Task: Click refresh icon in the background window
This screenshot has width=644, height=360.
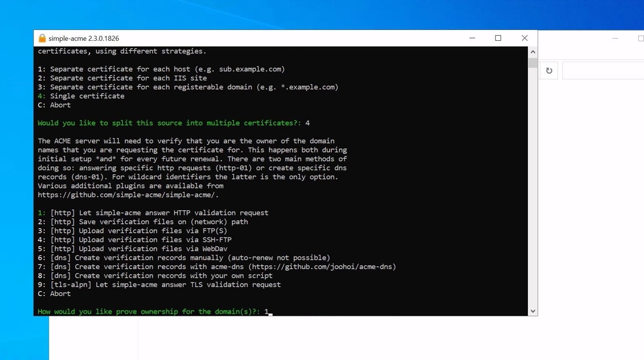Action: point(549,71)
